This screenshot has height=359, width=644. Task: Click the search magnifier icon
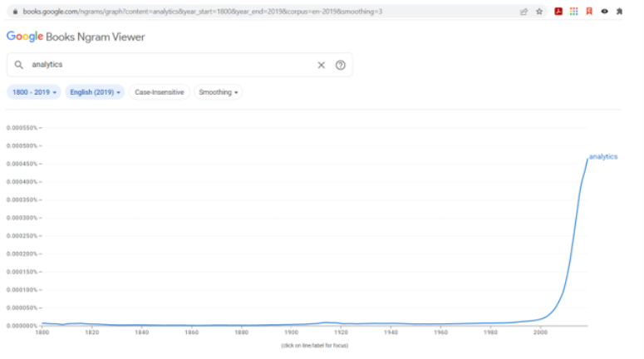pyautogui.click(x=18, y=65)
